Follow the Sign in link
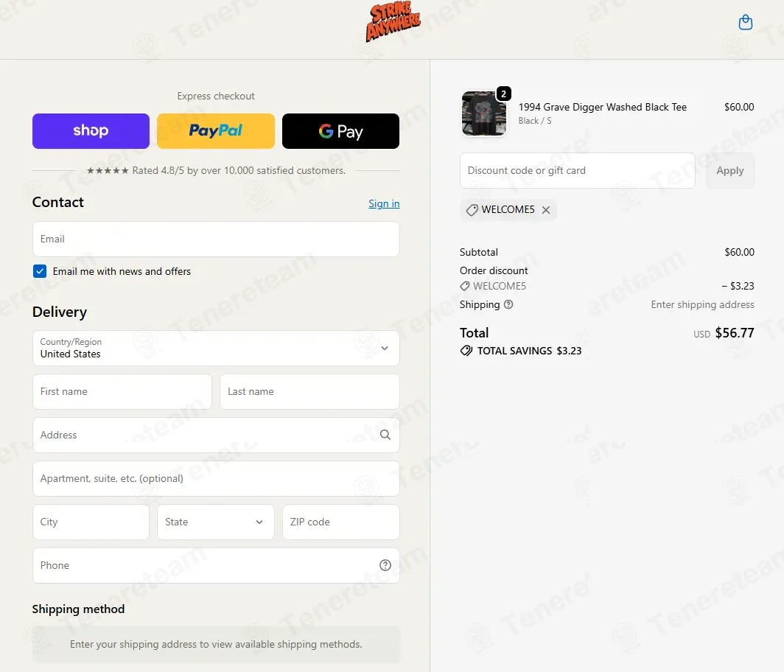The height and width of the screenshot is (672, 784). click(384, 203)
